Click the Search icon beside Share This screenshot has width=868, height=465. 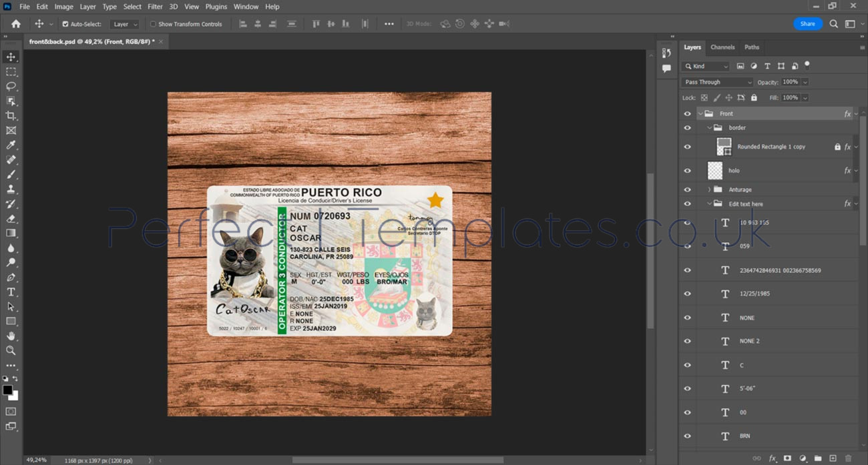pyautogui.click(x=833, y=24)
